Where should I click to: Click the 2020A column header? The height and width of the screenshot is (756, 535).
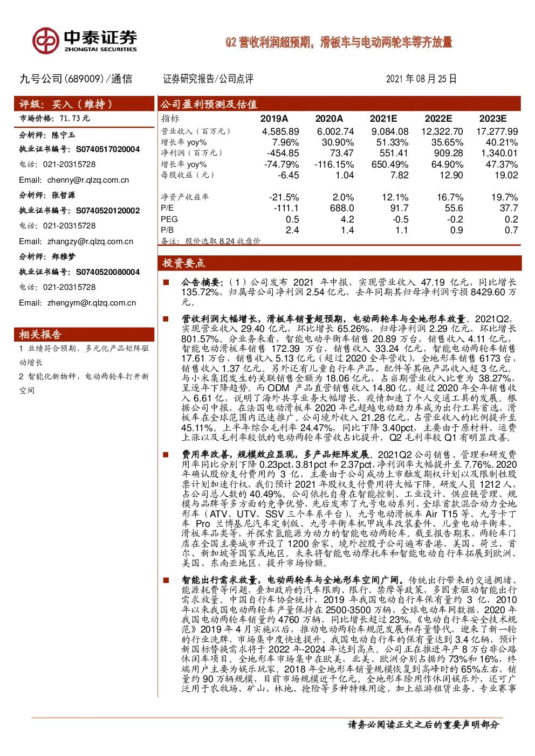pyautogui.click(x=329, y=119)
